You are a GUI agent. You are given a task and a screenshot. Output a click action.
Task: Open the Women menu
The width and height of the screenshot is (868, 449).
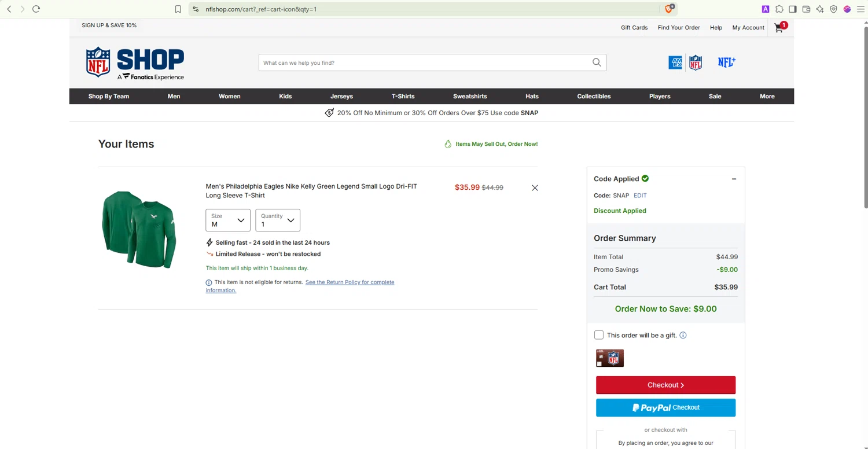pyautogui.click(x=230, y=96)
